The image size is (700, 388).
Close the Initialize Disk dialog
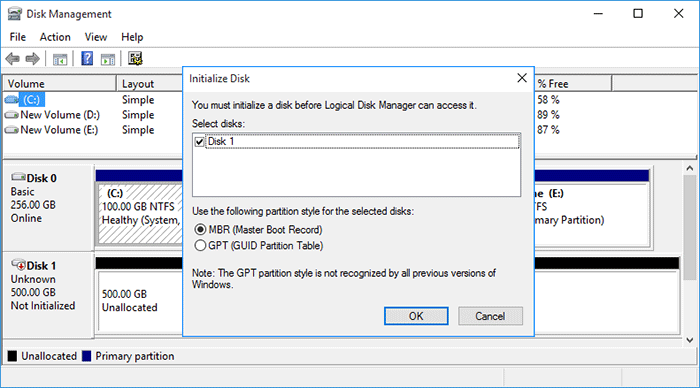point(522,78)
